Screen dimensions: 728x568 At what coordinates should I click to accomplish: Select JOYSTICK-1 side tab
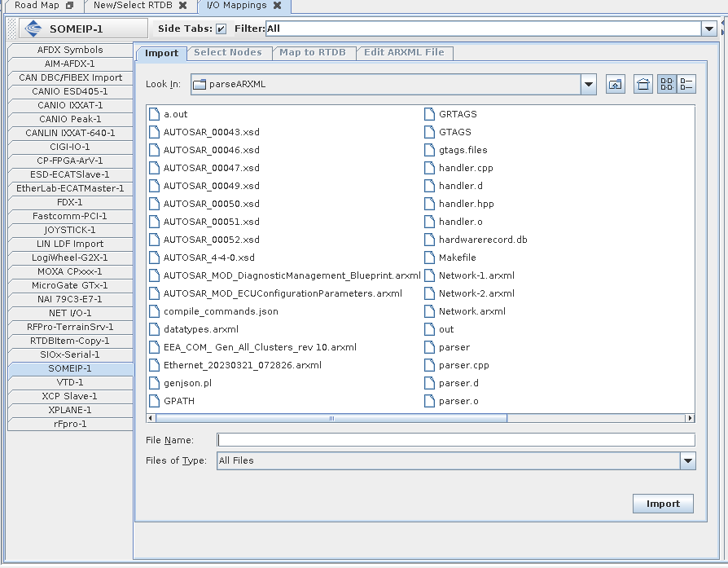point(70,230)
